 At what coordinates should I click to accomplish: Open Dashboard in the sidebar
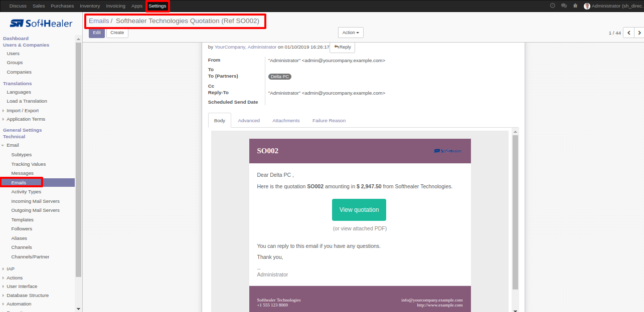tap(16, 39)
